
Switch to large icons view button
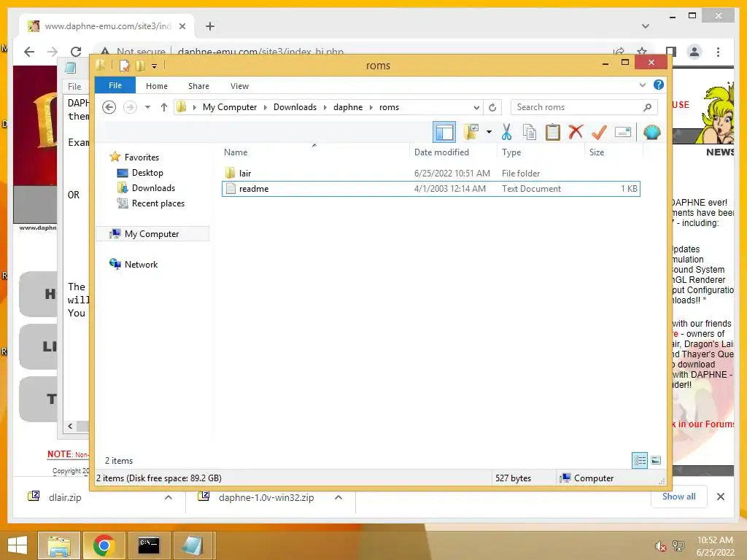[656, 460]
